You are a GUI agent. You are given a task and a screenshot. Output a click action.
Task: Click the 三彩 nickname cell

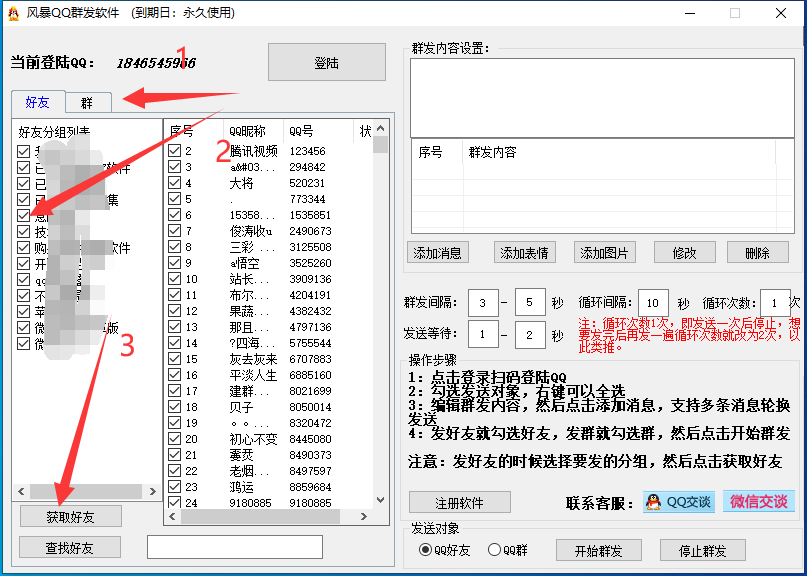(x=252, y=247)
